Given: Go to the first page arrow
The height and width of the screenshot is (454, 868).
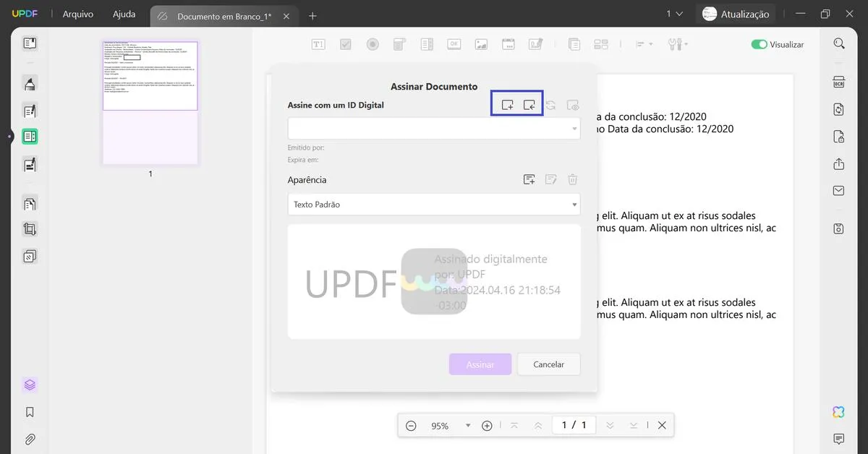Looking at the screenshot, I should point(514,426).
